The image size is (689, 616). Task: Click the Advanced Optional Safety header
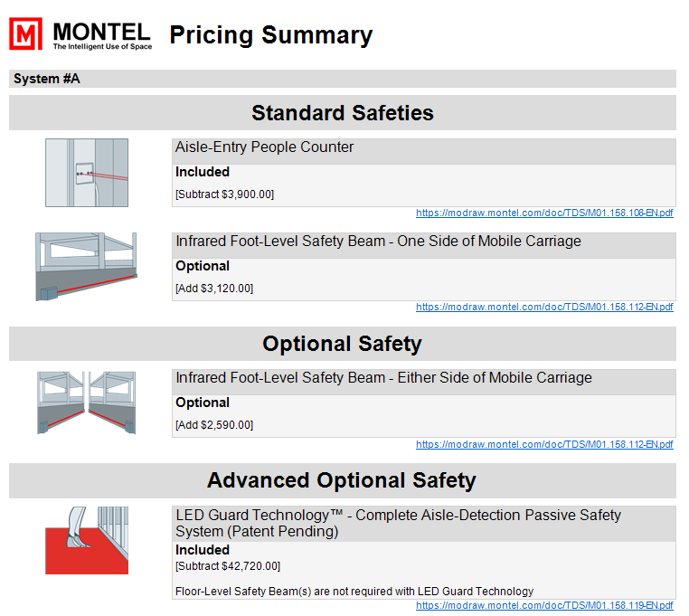click(x=343, y=480)
